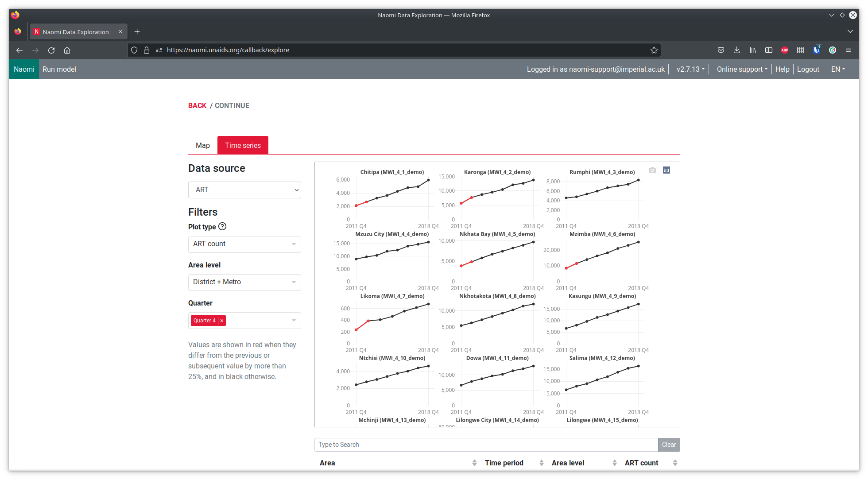
Task: Expand the Data source ART dropdown
Action: pyautogui.click(x=244, y=189)
